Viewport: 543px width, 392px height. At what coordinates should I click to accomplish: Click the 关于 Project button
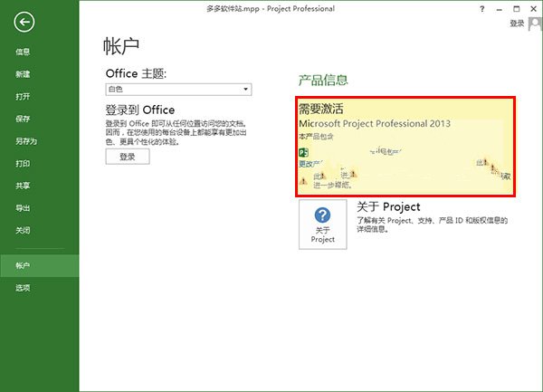tap(323, 224)
